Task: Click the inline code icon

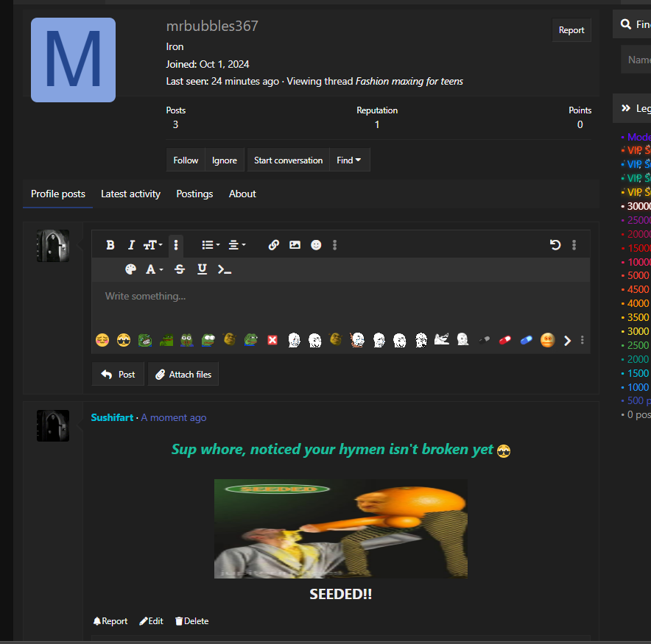Action: point(225,269)
